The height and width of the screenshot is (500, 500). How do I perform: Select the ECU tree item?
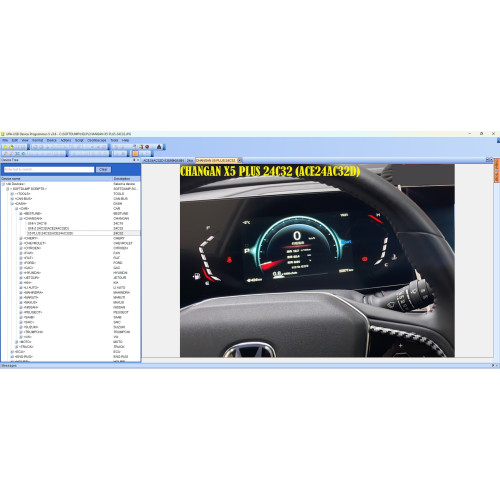pyautogui.click(x=20, y=352)
